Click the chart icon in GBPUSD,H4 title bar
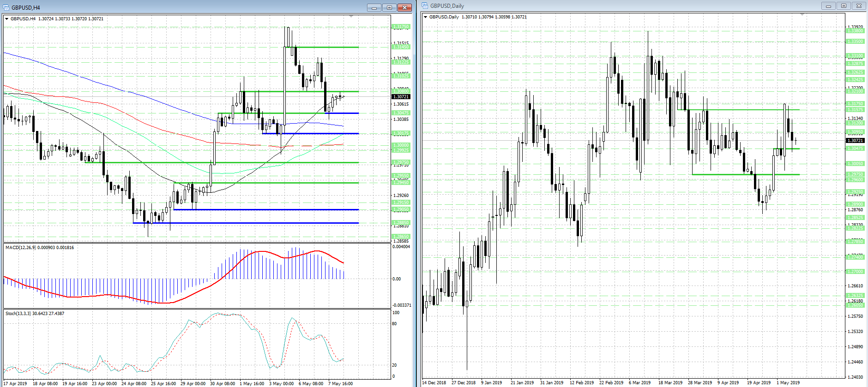Viewport: 868px width, 387px height. click(x=6, y=7)
